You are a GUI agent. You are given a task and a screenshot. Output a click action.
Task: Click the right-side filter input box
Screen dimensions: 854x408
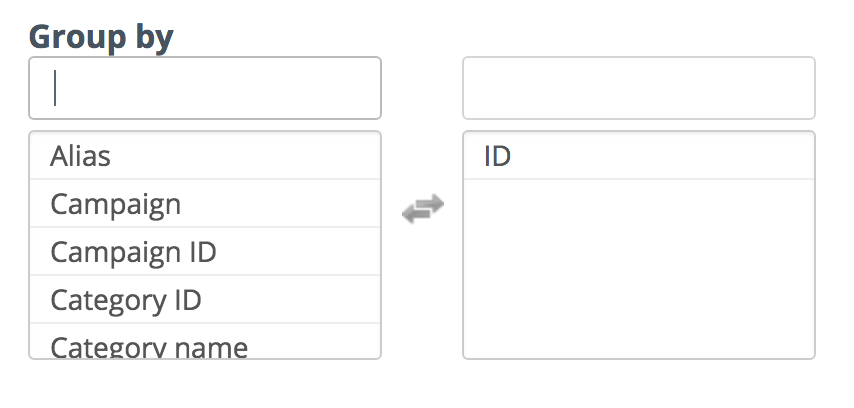(639, 88)
